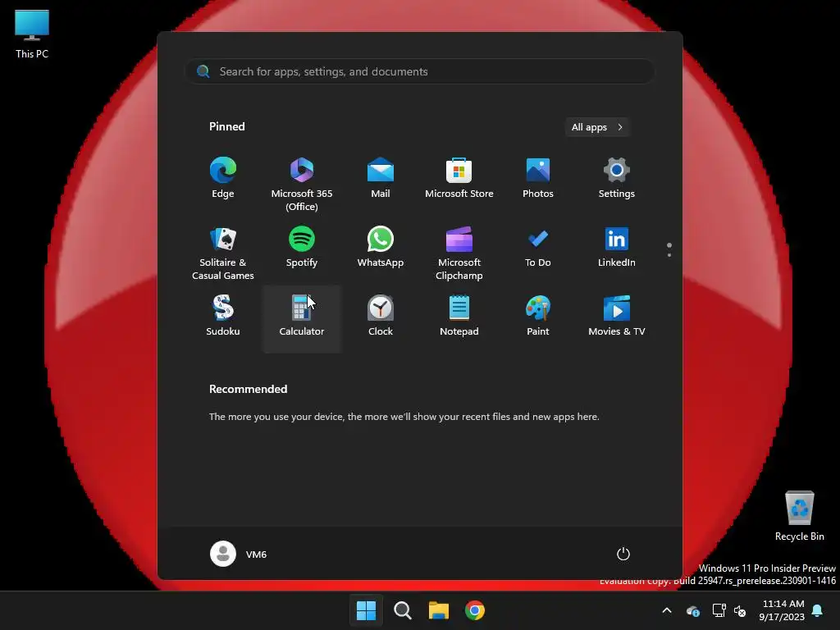The height and width of the screenshot is (630, 840).
Task: Click the Windows Start button on taskbar
Action: [367, 610]
